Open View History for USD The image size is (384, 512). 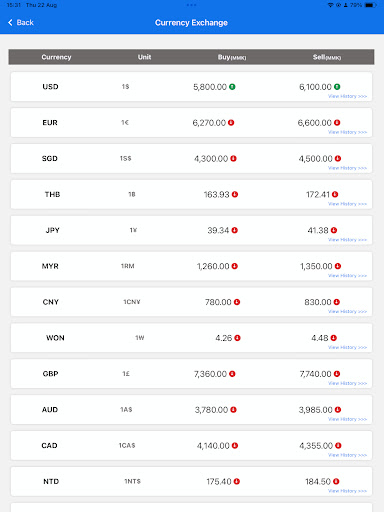tap(347, 96)
